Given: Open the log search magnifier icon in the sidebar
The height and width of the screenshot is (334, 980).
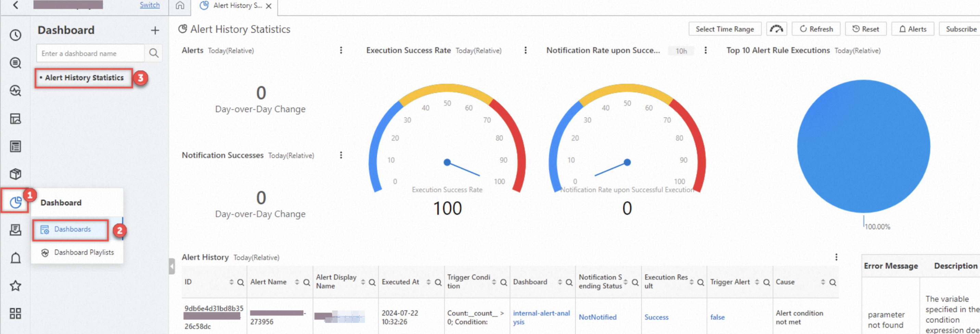Looking at the screenshot, I should (x=16, y=63).
